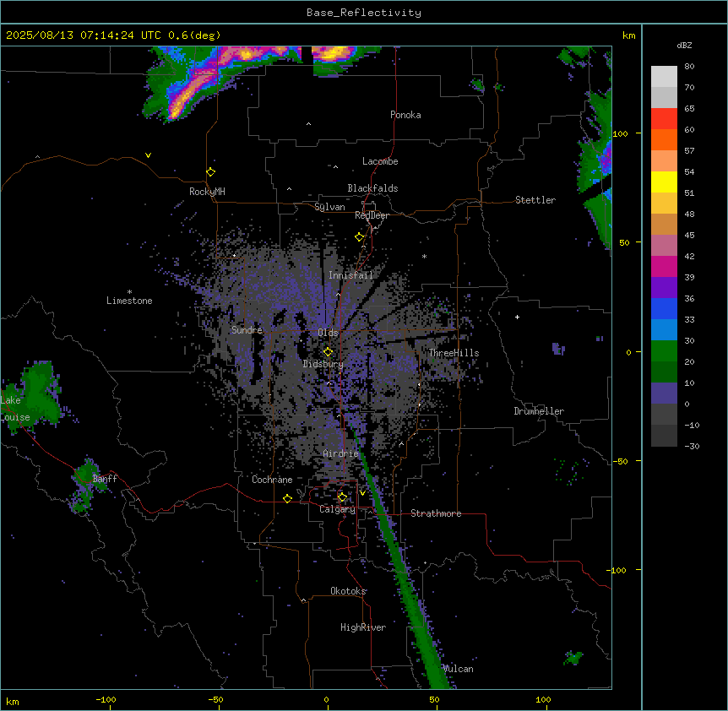Pick the magenta 42 dBZ color swatch

click(x=664, y=266)
